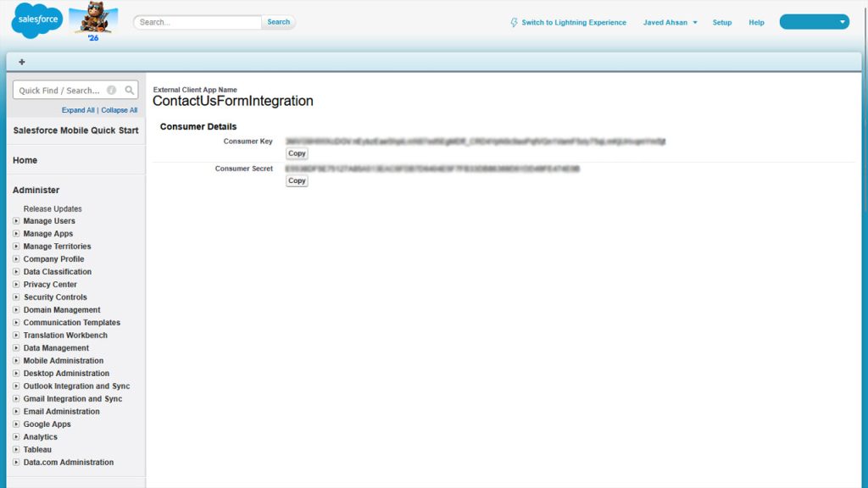Copy the Consumer Key
The width and height of the screenshot is (868, 488).
click(x=297, y=153)
